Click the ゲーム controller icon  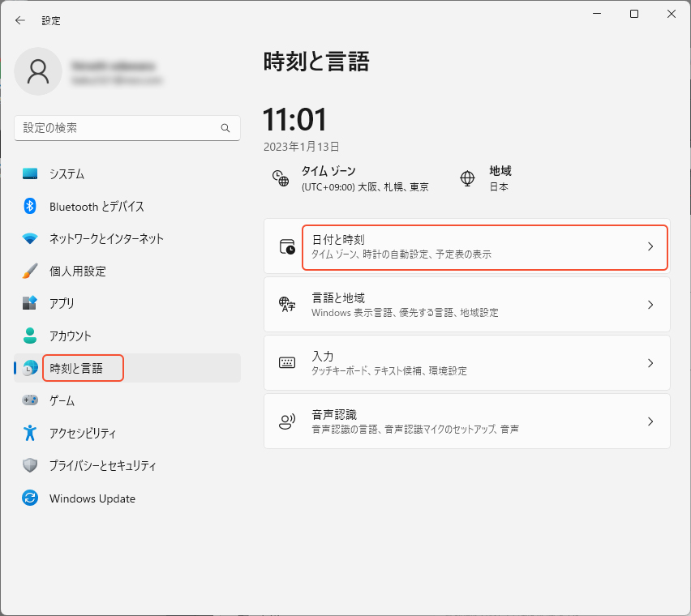pos(30,400)
